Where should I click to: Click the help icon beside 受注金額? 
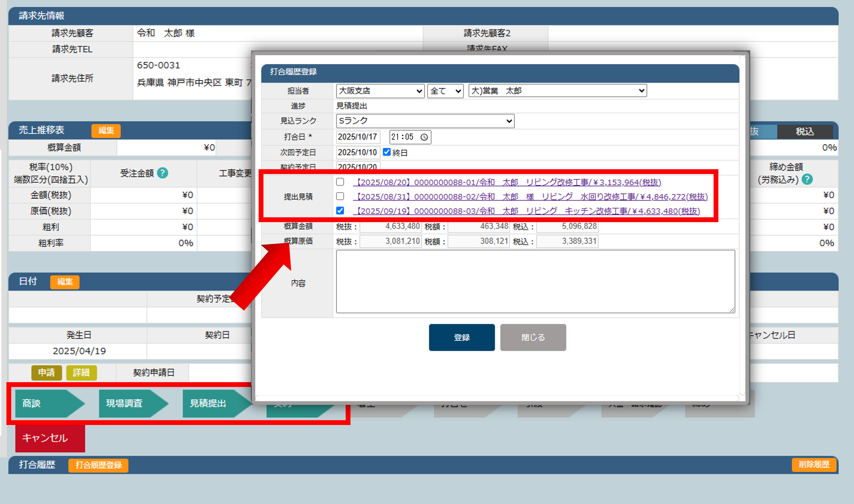[162, 173]
